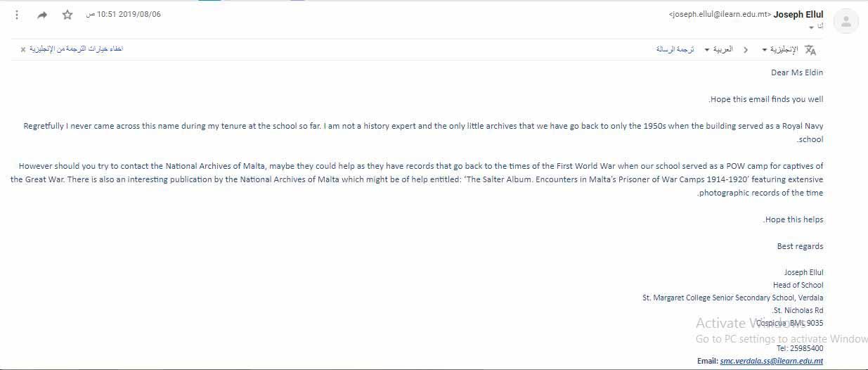Click the translate icon in the translation bar
Viewport: 868px width, 370px height.
coord(810,50)
